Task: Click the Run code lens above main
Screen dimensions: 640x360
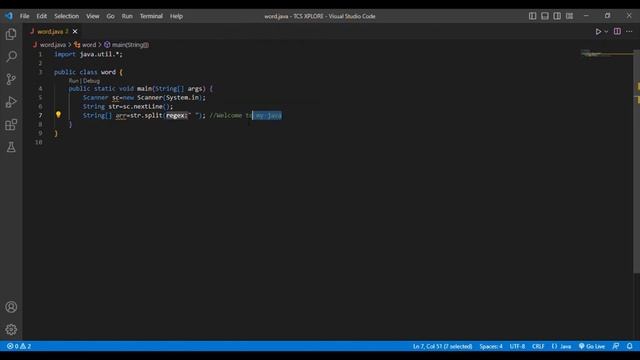Action: pos(73,81)
